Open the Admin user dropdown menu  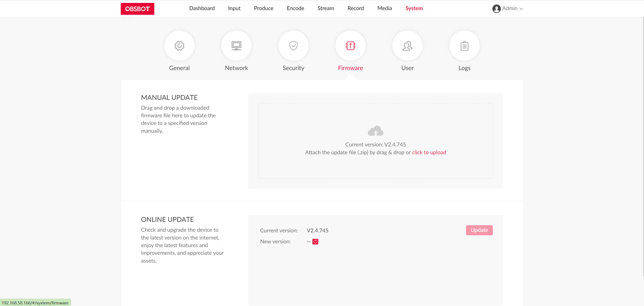[508, 8]
